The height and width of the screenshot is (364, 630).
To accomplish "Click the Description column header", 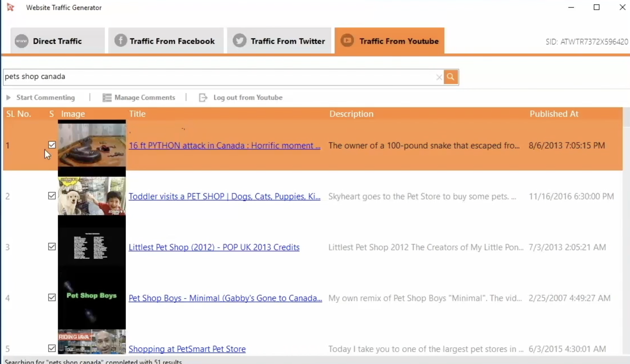I will pyautogui.click(x=351, y=114).
